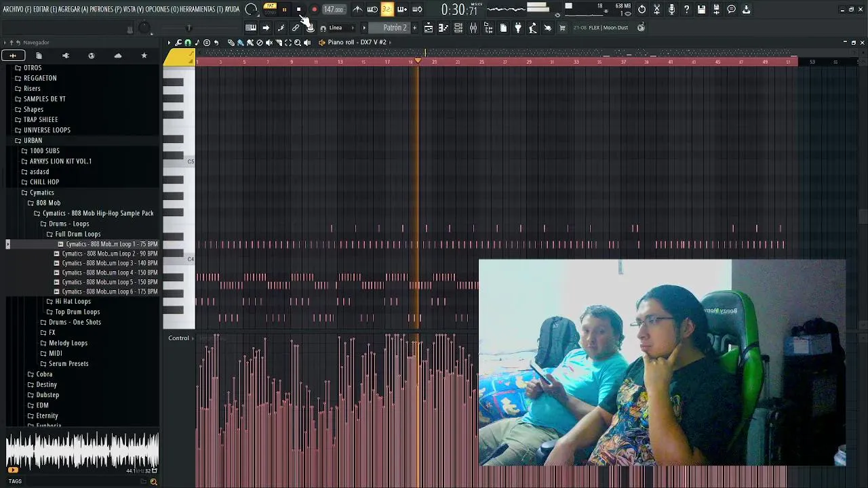
Task: Toggle the magnet snap icon in piano roll
Action: (188, 42)
